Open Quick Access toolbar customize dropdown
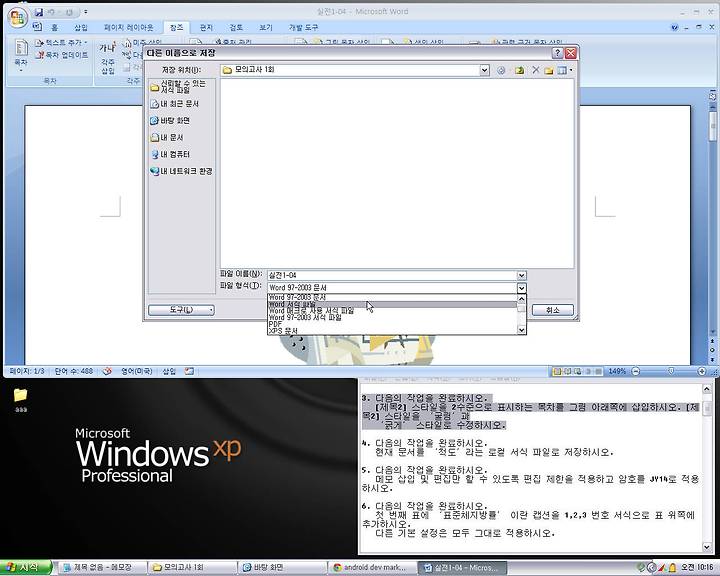Image resolution: width=720 pixels, height=576 pixels. (86, 12)
